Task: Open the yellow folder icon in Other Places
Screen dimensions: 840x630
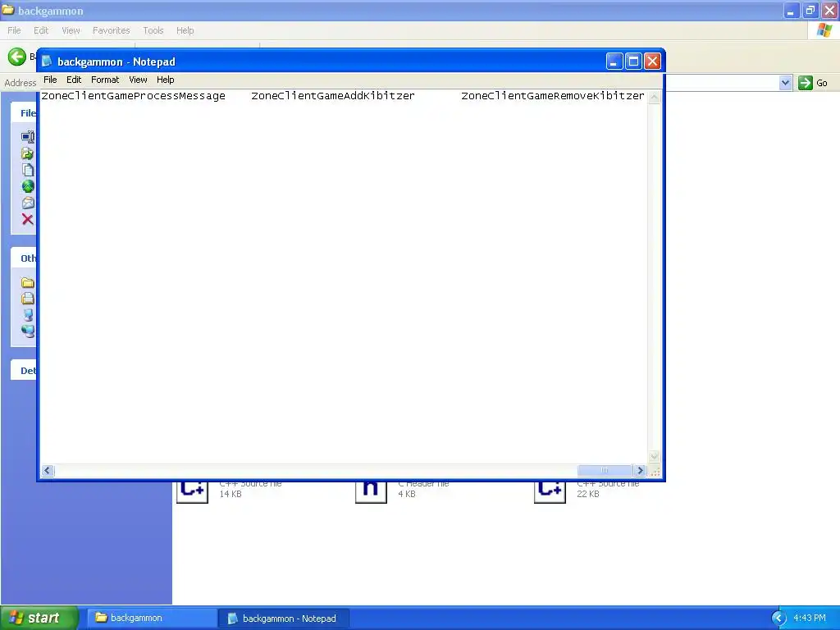Action: tap(28, 282)
